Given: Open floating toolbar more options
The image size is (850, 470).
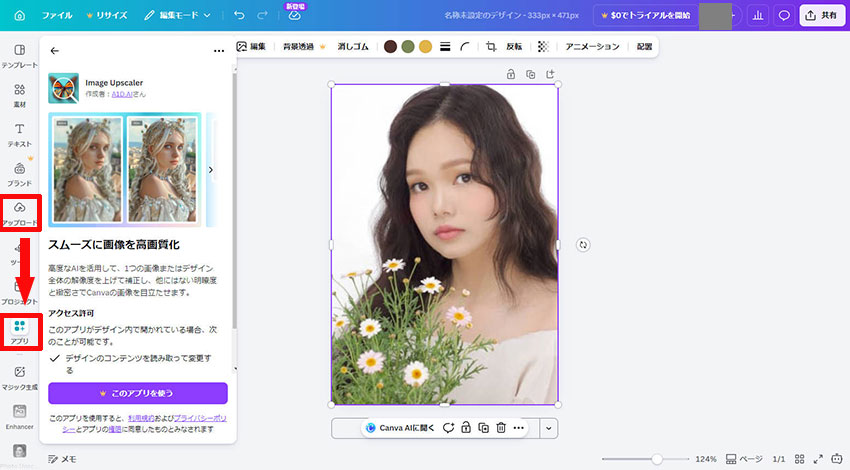Looking at the screenshot, I should click(519, 428).
